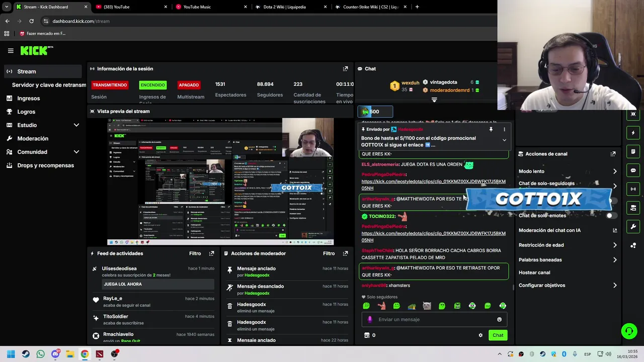Click the Enviar un mensaje input
This screenshot has height=362, width=644.
coord(434,319)
